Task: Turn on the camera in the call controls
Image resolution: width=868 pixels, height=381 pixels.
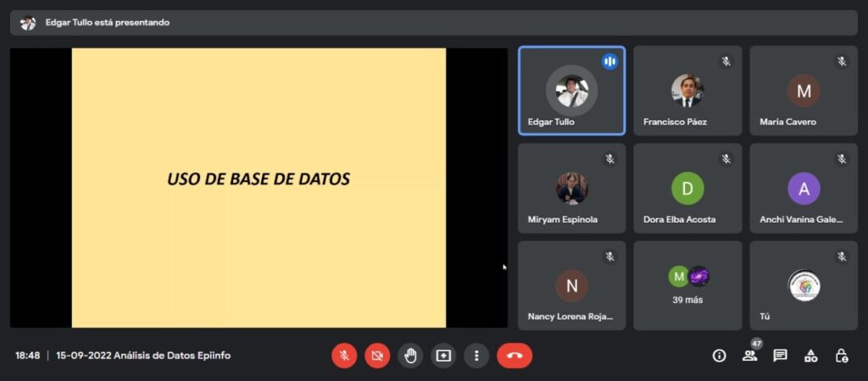Action: click(x=377, y=356)
